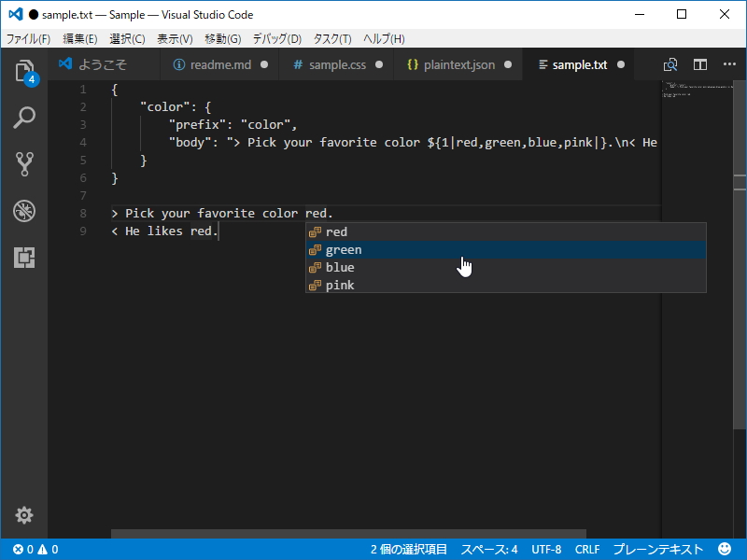This screenshot has width=747, height=560.
Task: Switch to the plaintext.json tab
Action: point(458,64)
